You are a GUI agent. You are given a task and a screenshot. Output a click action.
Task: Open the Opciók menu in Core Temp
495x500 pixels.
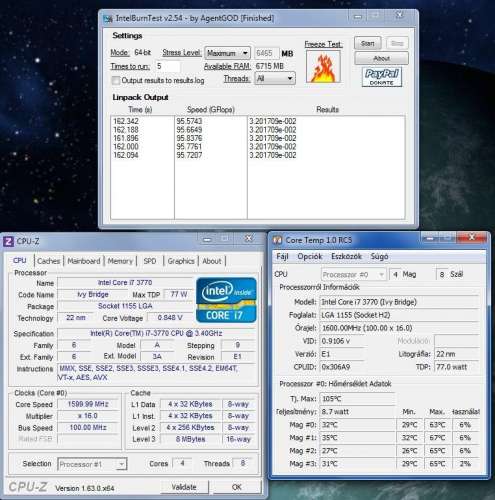310,256
